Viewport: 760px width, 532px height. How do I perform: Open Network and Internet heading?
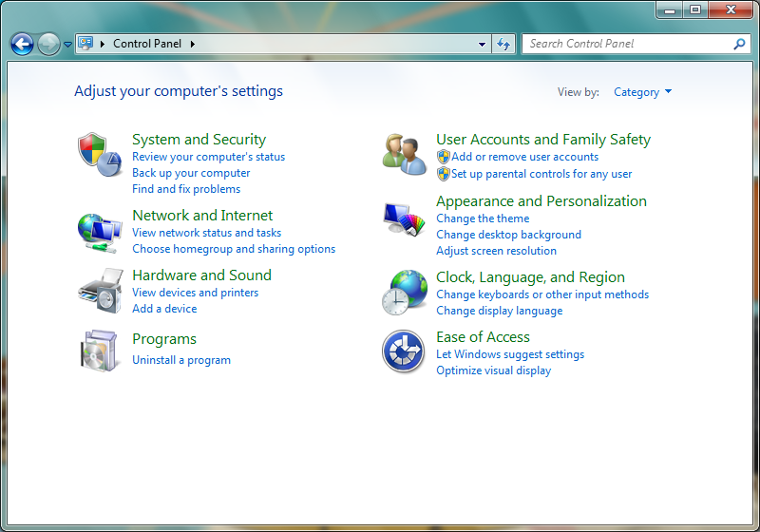point(202,215)
